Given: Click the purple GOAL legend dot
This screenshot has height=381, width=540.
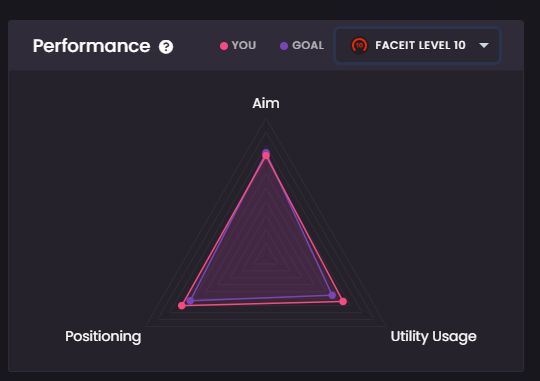Looking at the screenshot, I should click(x=284, y=46).
